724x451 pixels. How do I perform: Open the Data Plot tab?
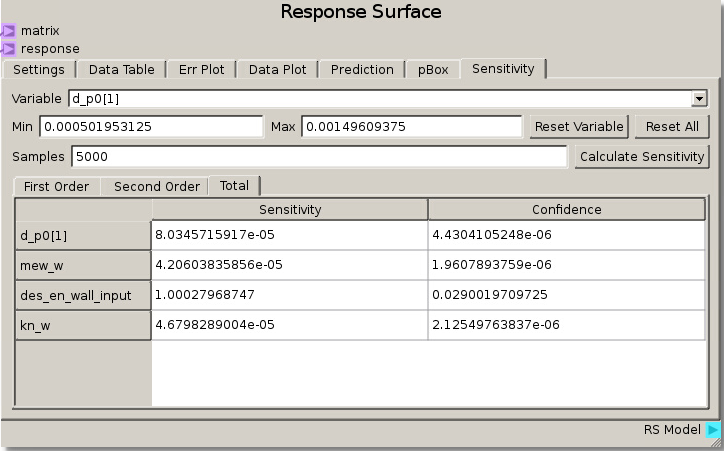tap(277, 69)
